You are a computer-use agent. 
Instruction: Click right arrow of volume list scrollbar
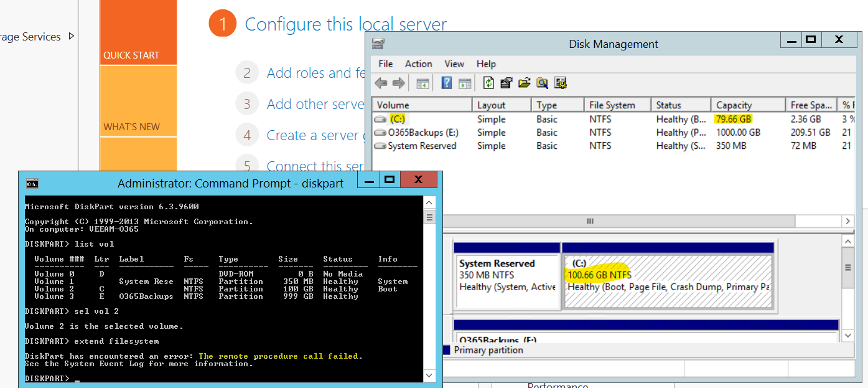tap(847, 221)
